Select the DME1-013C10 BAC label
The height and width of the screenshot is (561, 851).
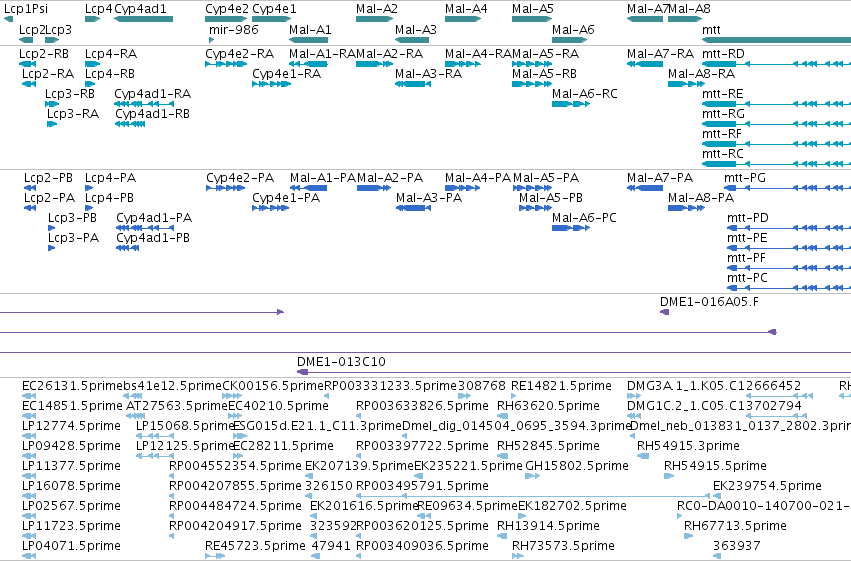(341, 362)
